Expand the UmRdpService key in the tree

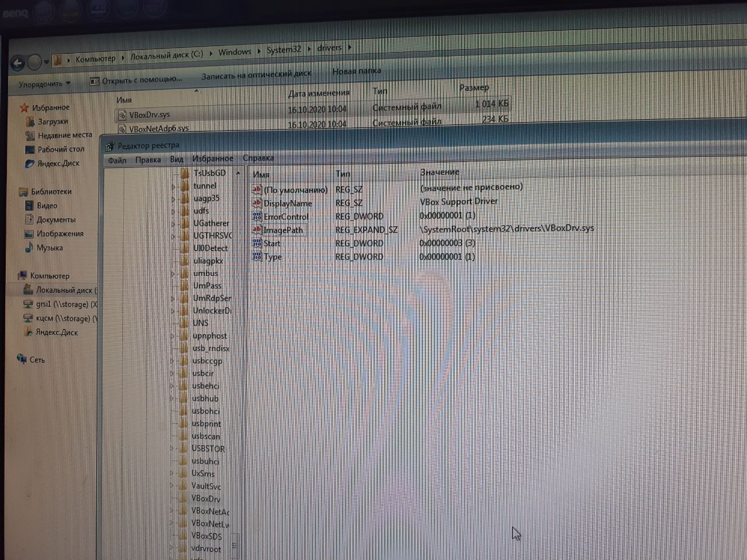[173, 299]
